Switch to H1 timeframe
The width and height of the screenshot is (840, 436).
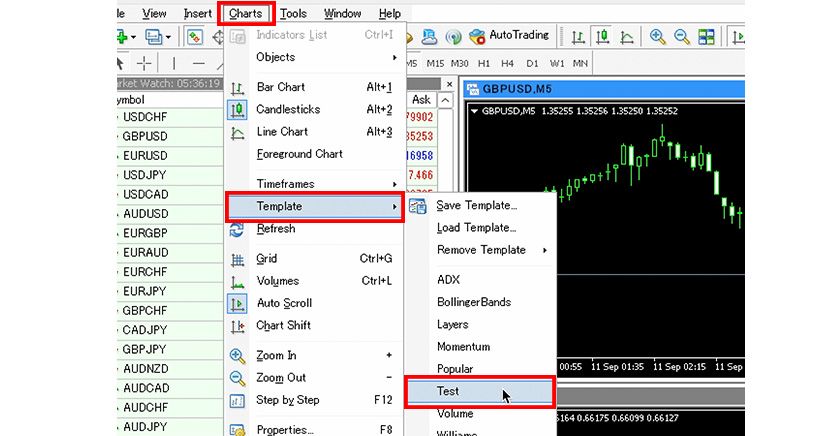pos(484,63)
